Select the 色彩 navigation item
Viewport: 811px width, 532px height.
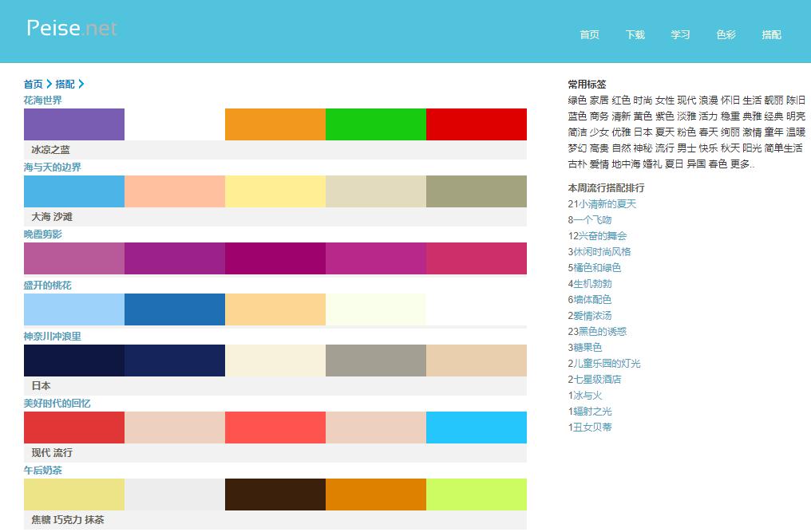726,35
